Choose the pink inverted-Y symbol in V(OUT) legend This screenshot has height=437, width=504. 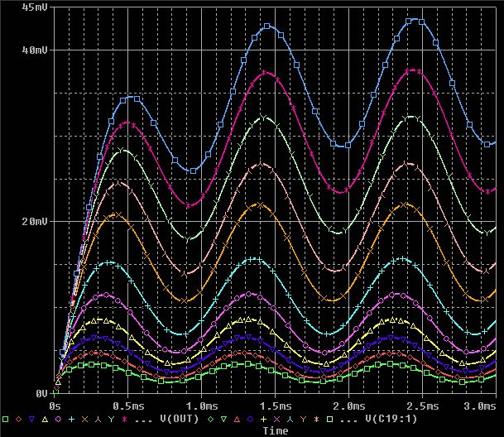tap(98, 419)
